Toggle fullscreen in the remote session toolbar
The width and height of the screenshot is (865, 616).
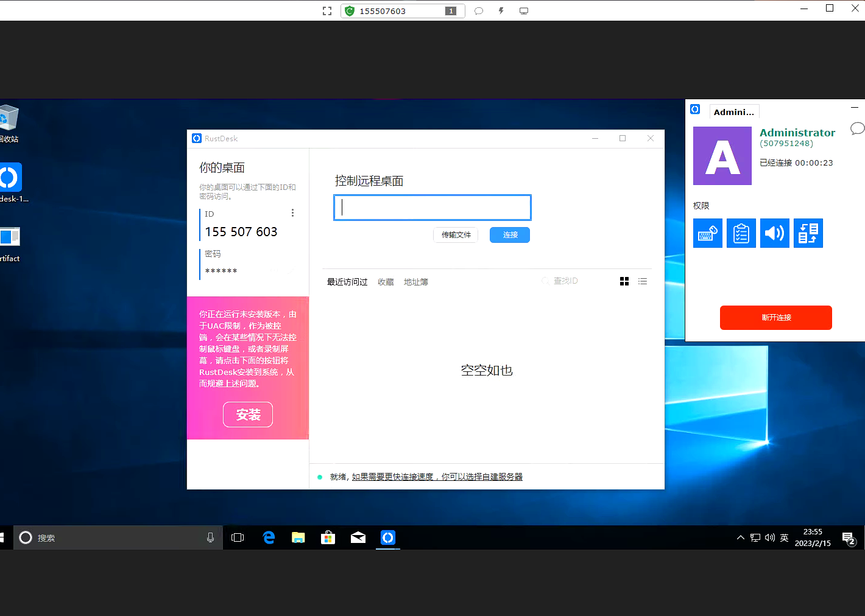tap(327, 11)
